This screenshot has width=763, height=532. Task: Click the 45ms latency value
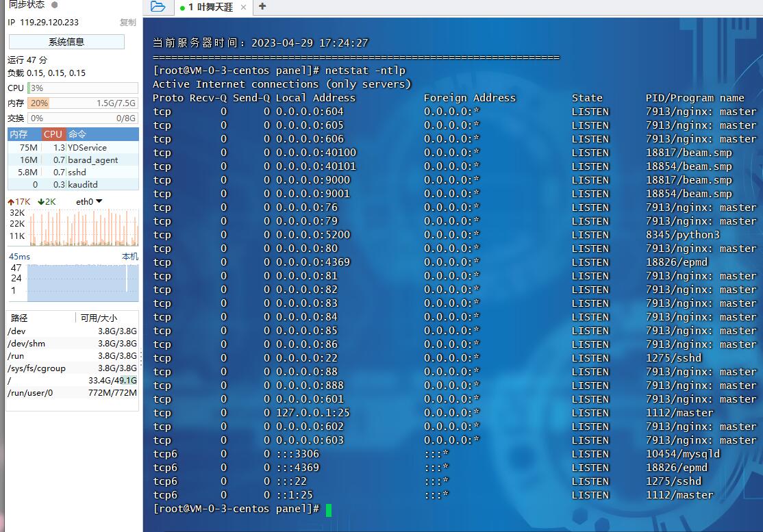tap(19, 256)
